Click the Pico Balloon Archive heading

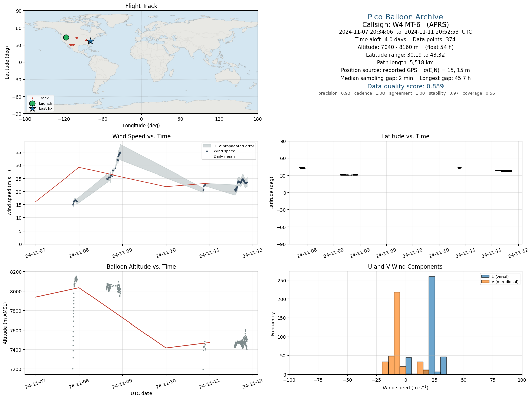(405, 17)
